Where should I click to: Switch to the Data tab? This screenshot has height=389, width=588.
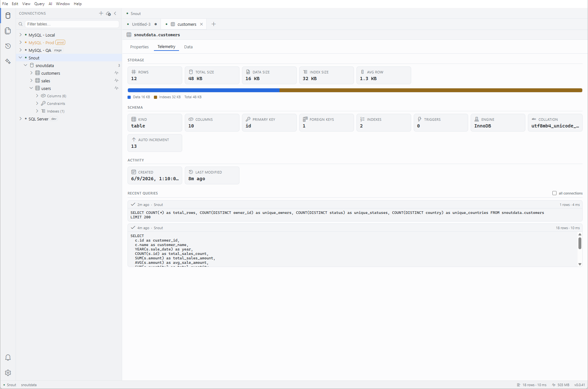pos(188,47)
